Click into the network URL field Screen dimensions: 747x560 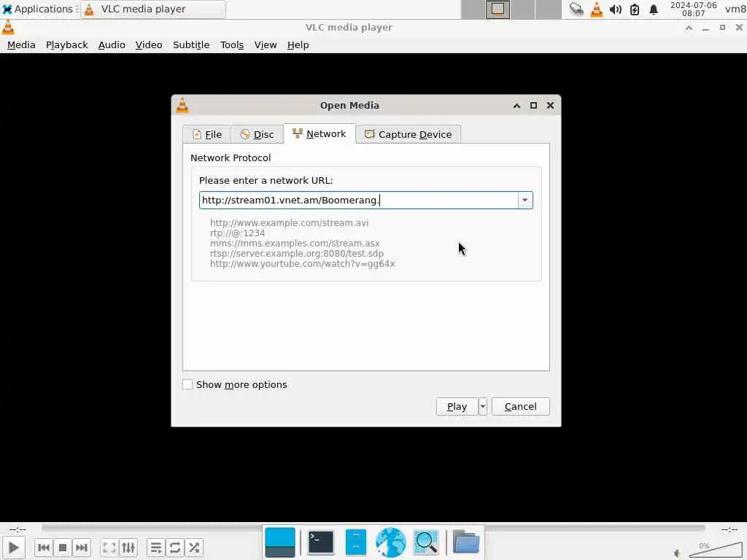358,200
